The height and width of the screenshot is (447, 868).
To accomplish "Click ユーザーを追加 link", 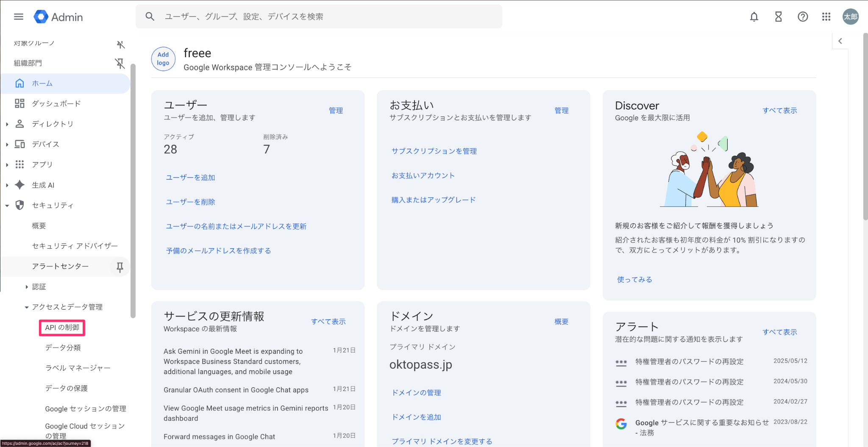I will point(190,178).
